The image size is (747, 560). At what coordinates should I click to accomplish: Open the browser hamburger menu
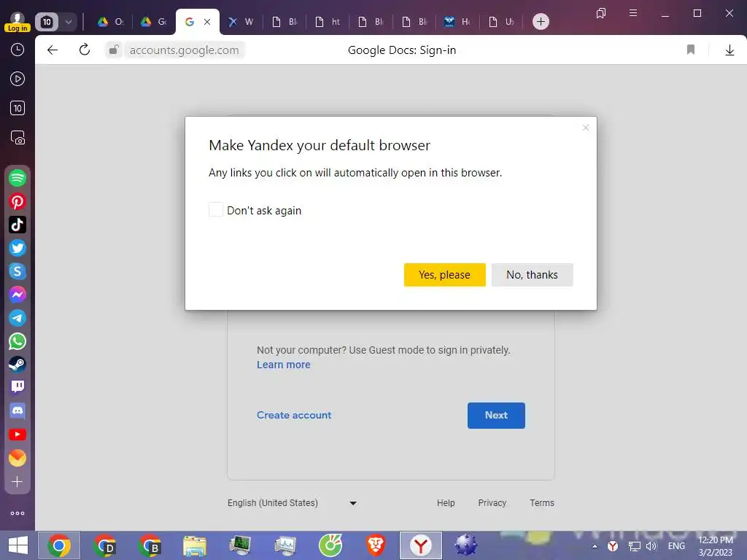coord(633,13)
